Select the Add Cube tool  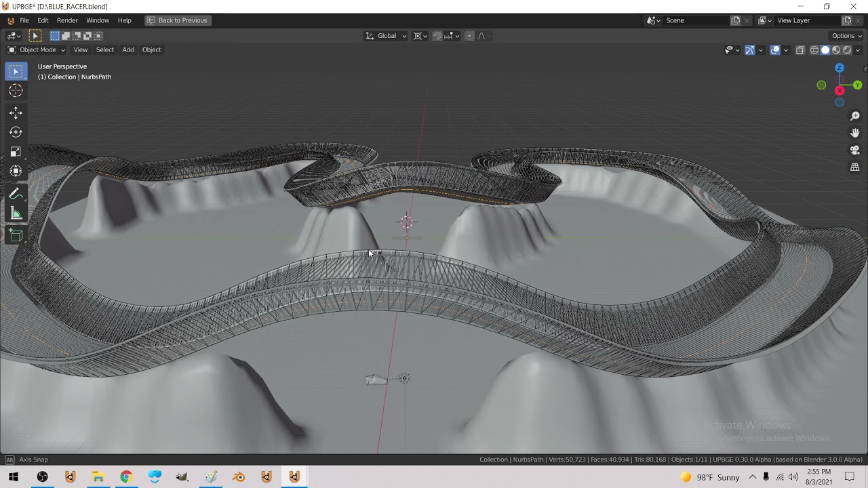pos(16,236)
